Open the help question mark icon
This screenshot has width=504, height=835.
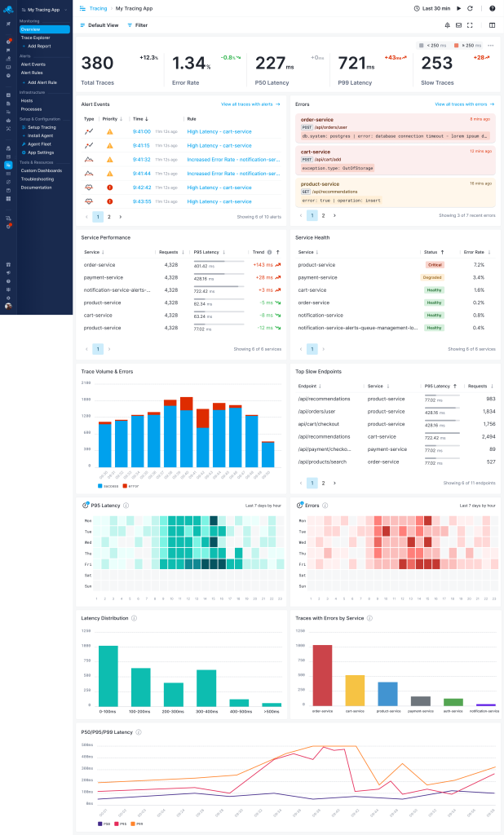(492, 8)
